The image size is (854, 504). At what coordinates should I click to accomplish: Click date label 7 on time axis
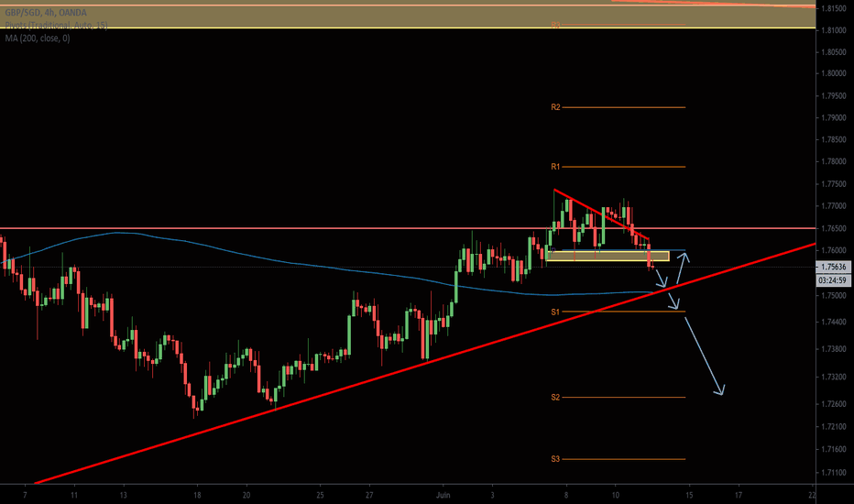tap(25, 495)
